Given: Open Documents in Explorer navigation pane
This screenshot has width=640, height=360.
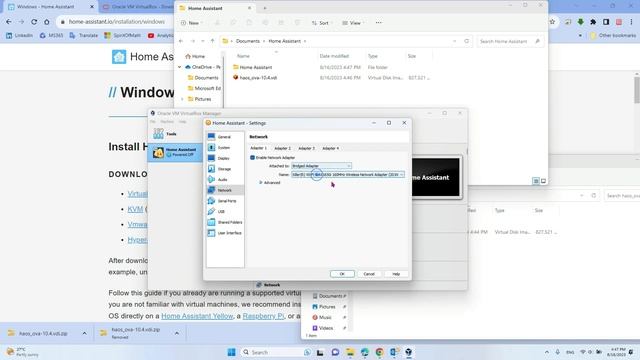Looking at the screenshot, I should [x=206, y=78].
